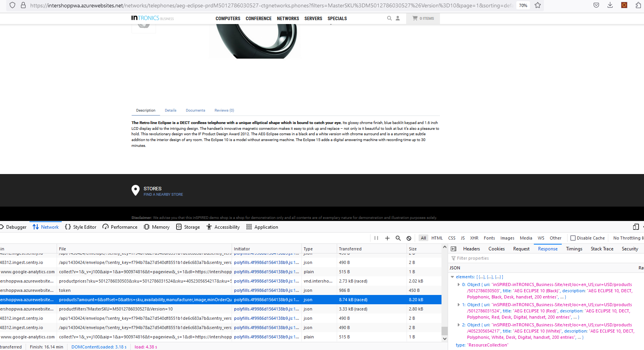
Task: Expand Object 0 for AEG ECLIPSE 10 Black
Action: 459,284
